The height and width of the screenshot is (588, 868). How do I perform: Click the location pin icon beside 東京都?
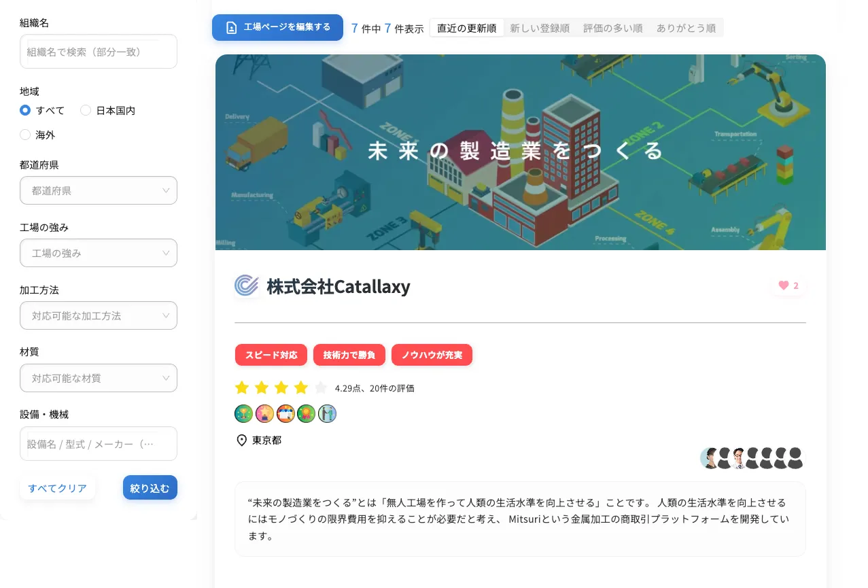point(241,440)
